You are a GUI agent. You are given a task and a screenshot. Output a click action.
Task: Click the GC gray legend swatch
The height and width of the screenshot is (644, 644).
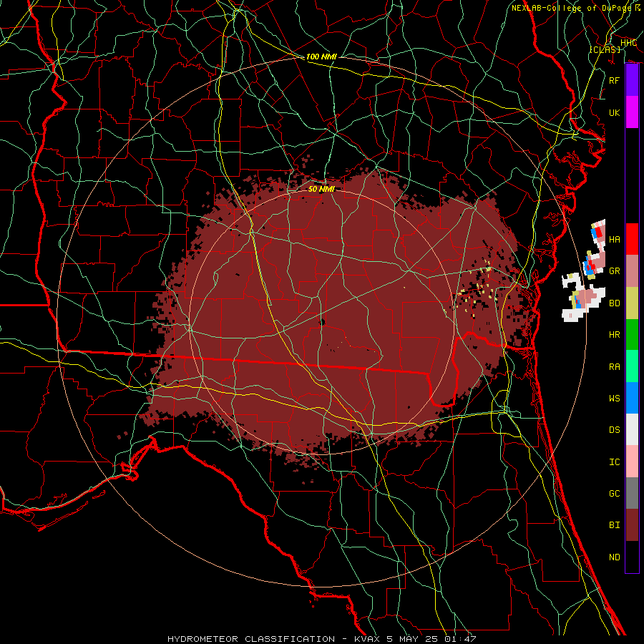pyautogui.click(x=632, y=493)
